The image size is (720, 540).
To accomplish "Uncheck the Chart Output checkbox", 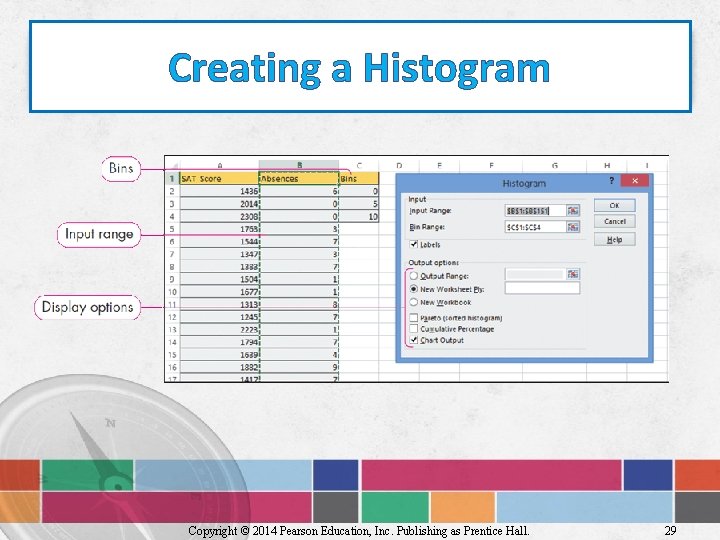I will [413, 340].
